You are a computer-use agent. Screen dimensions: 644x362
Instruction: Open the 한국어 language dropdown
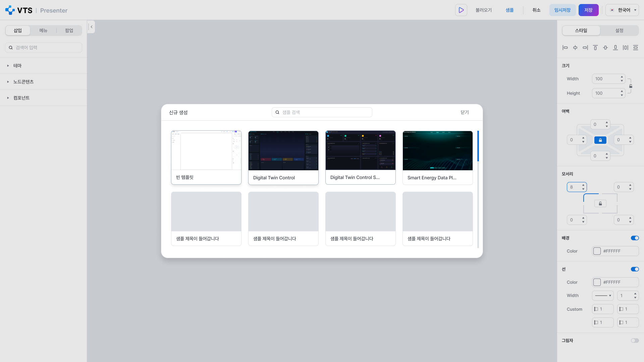coord(622,10)
